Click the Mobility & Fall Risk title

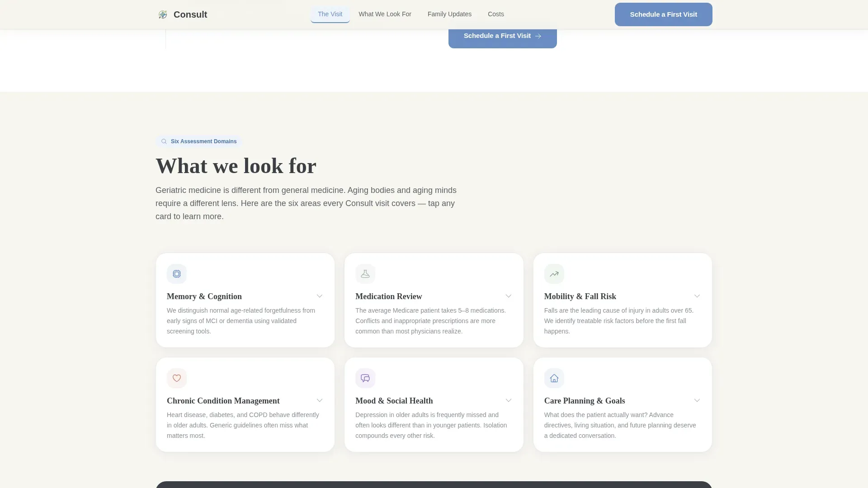(x=580, y=296)
